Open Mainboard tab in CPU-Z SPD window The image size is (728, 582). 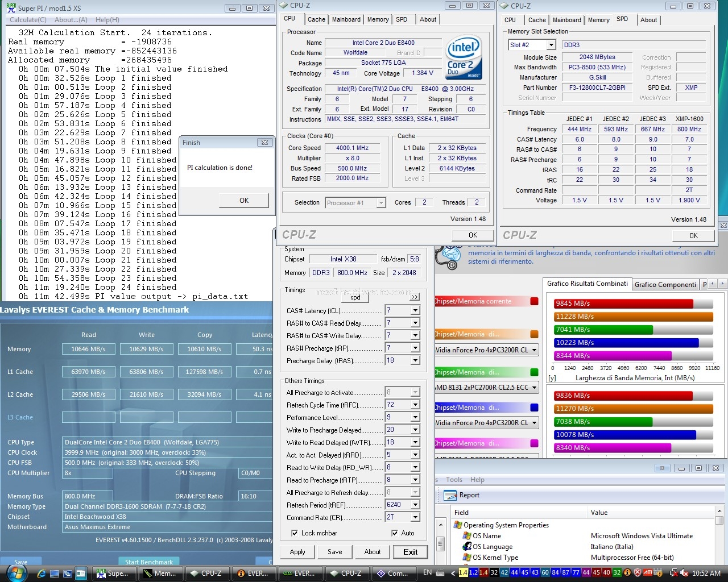[x=567, y=20]
